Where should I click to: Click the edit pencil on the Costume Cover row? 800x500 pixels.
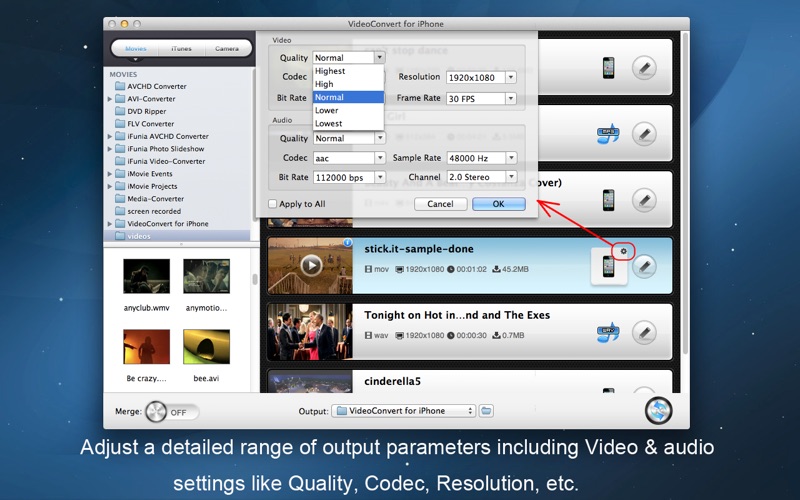644,200
